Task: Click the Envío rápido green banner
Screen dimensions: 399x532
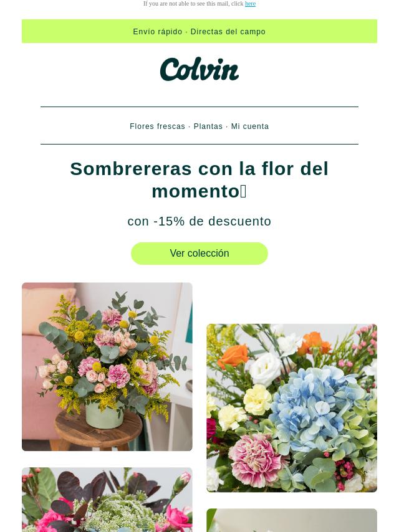Action: point(199,31)
